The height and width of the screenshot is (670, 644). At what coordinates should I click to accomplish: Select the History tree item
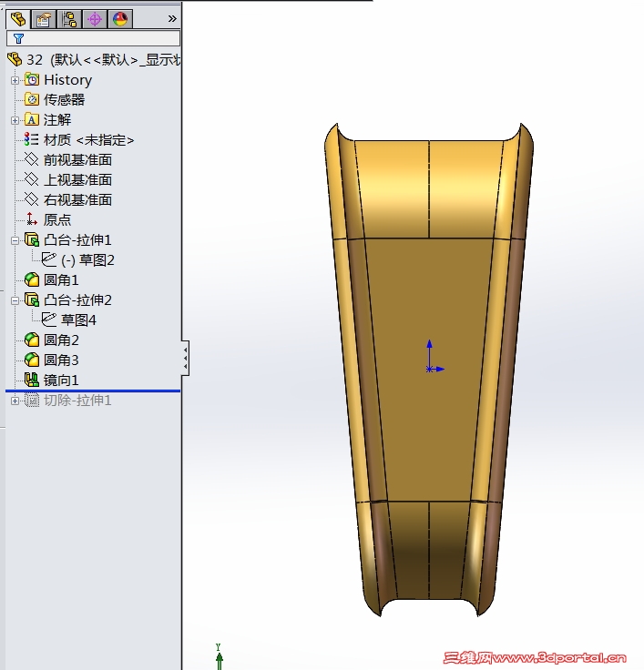click(68, 80)
